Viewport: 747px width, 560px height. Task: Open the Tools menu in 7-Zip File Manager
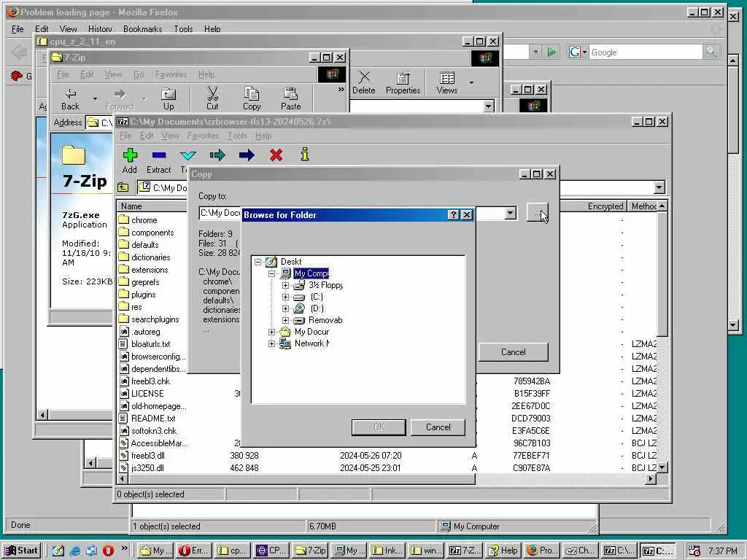click(237, 136)
